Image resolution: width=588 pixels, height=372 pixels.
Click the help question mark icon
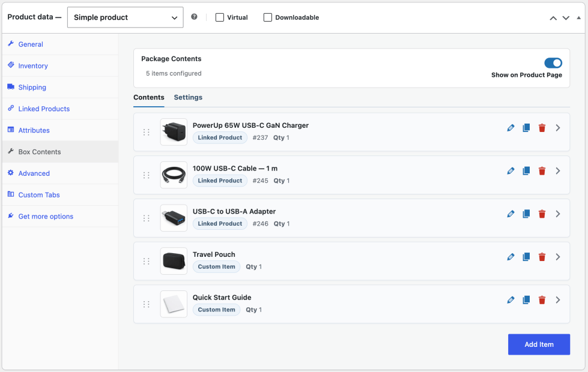pyautogui.click(x=194, y=16)
